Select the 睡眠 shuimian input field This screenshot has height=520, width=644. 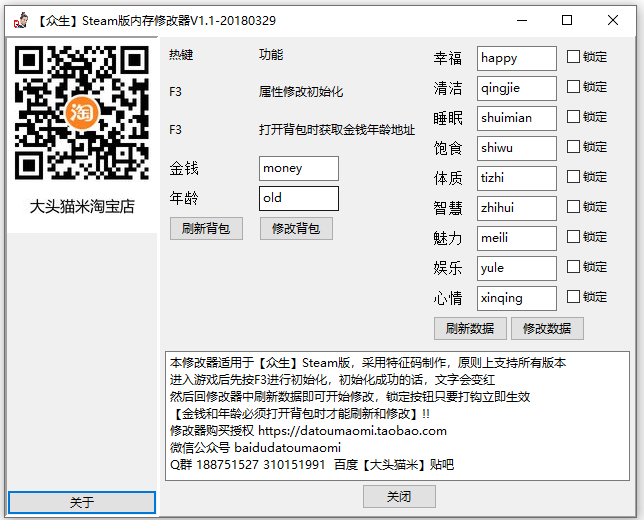click(x=517, y=118)
